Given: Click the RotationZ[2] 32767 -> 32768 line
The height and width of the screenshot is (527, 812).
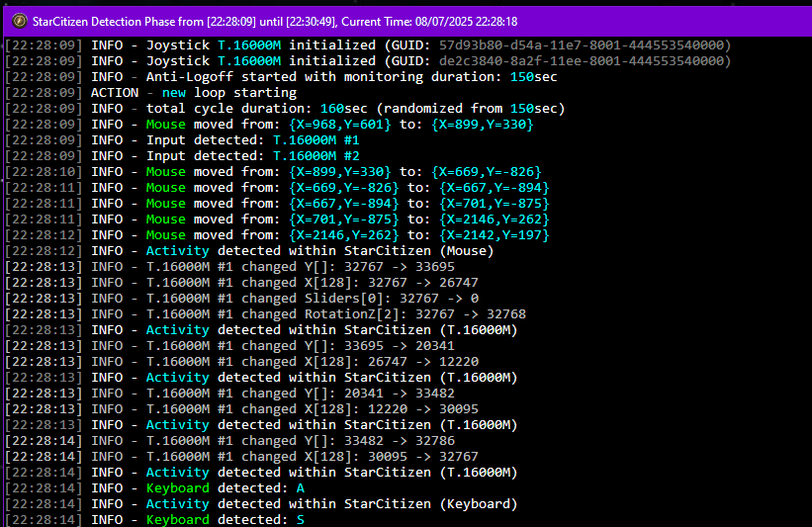Looking at the screenshot, I should tap(265, 314).
